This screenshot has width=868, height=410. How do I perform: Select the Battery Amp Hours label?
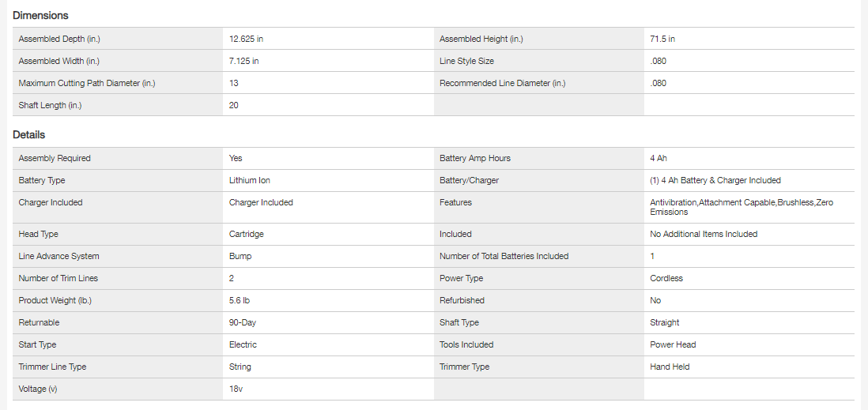(x=475, y=158)
